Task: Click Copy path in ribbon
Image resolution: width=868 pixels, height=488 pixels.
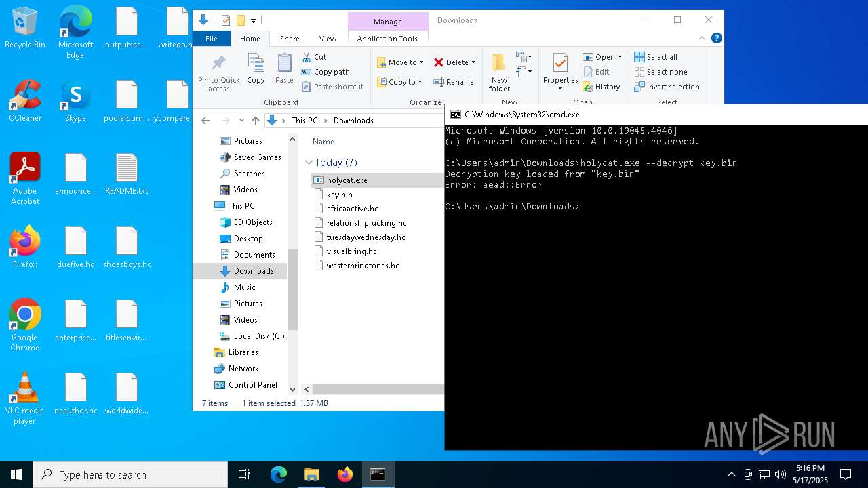Action: 325,72
